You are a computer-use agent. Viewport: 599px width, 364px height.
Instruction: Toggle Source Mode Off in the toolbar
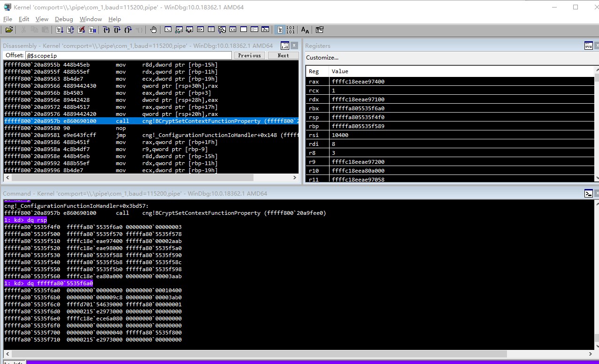click(291, 30)
